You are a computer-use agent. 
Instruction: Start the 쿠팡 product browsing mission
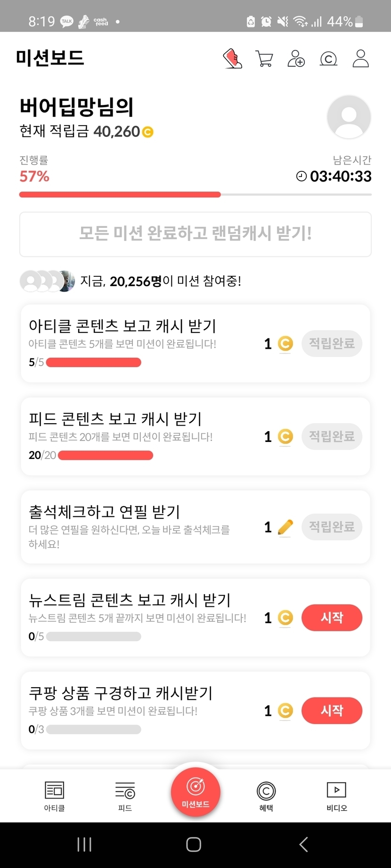click(332, 710)
